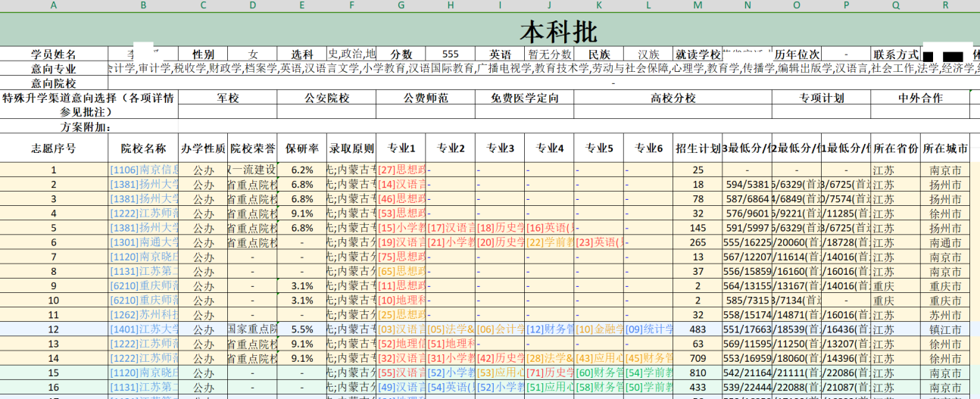Select the 学员姓名 label cell

[x=53, y=55]
